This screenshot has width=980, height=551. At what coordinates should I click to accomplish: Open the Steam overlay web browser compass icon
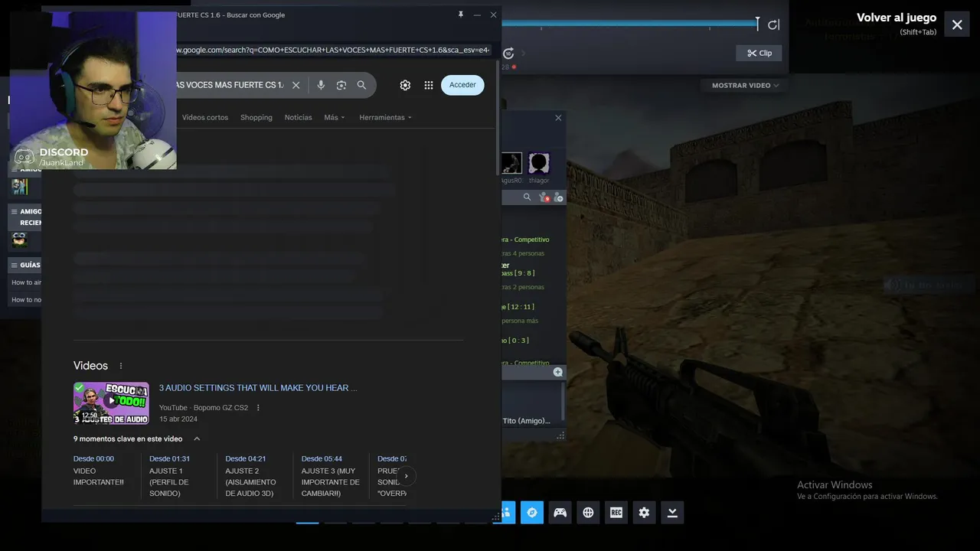click(532, 513)
